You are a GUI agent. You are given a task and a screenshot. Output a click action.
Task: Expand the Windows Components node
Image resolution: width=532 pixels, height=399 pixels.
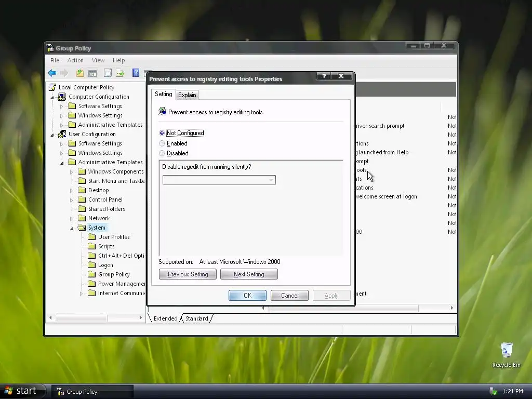point(71,172)
